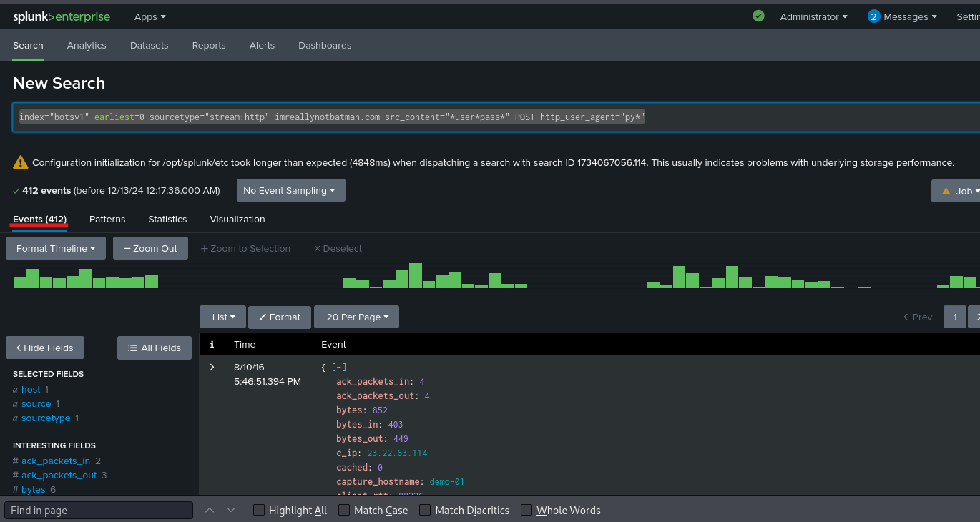Toggle Match Diacritics checkbox
Screen dimensions: 980x522
425,510
